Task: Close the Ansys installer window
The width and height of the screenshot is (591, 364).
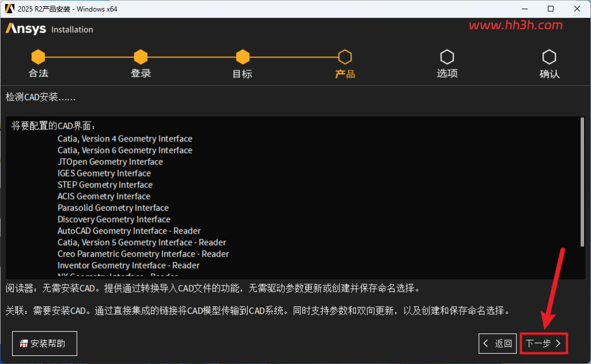Action: click(x=577, y=9)
